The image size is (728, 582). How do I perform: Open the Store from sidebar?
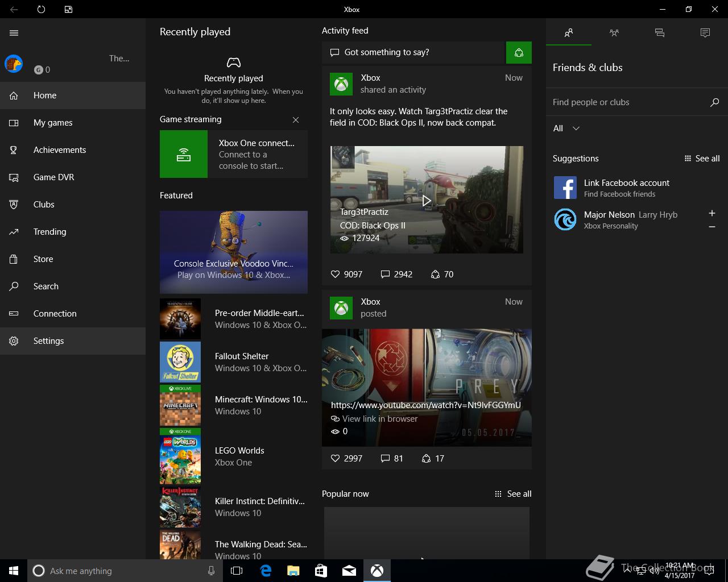pos(73,259)
